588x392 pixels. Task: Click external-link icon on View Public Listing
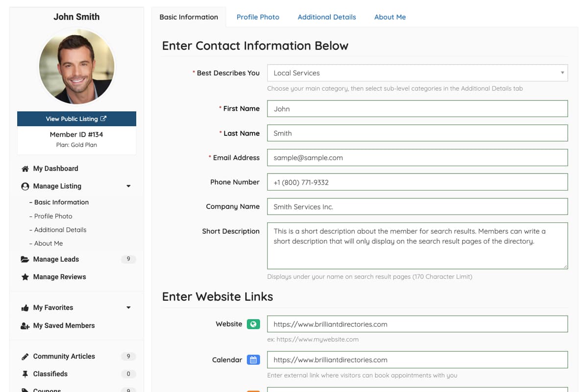(103, 119)
